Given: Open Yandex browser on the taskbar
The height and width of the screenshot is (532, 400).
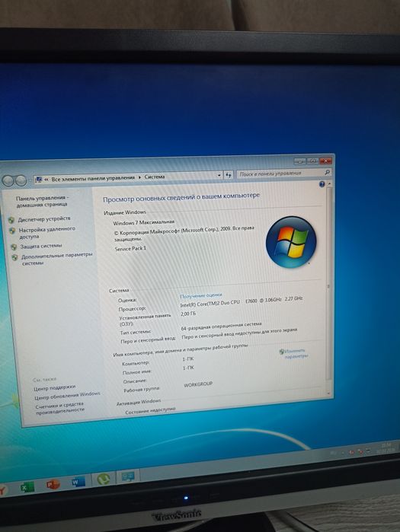Looking at the screenshot, I should 3,490.
